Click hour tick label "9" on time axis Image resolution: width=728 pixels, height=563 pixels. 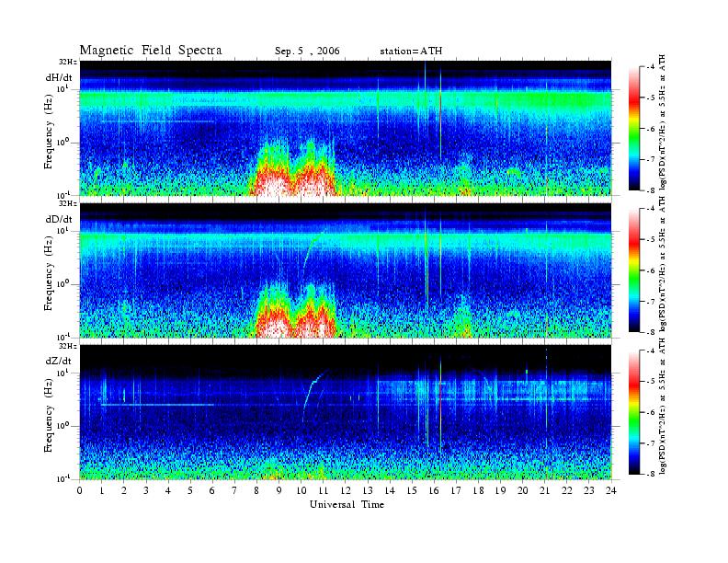point(279,490)
